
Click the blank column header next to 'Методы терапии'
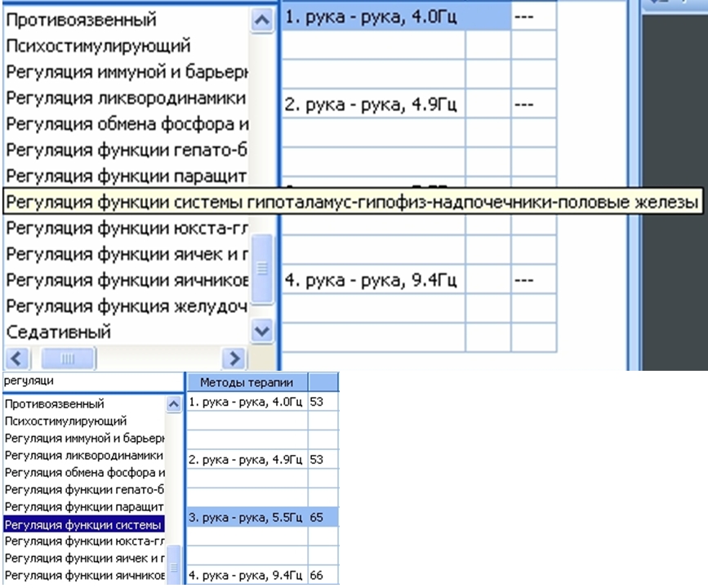point(323,382)
